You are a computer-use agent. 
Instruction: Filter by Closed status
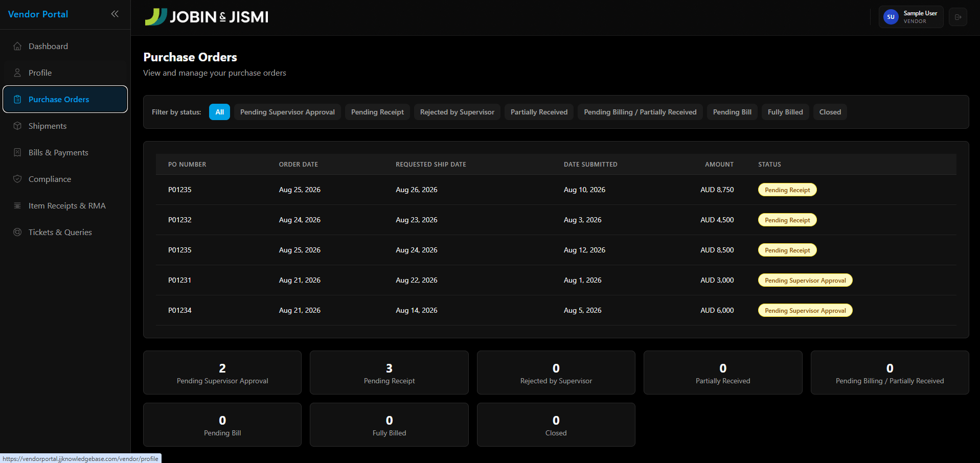click(x=830, y=112)
